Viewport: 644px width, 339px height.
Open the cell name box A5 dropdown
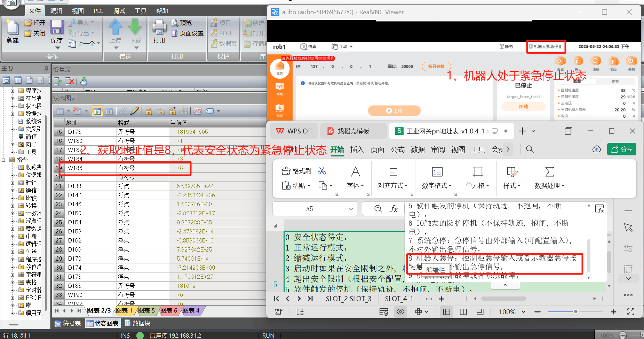(x=351, y=209)
